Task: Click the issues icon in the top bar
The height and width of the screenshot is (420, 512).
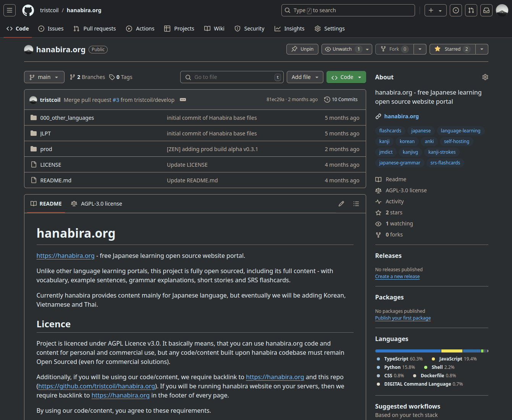Action: (455, 10)
